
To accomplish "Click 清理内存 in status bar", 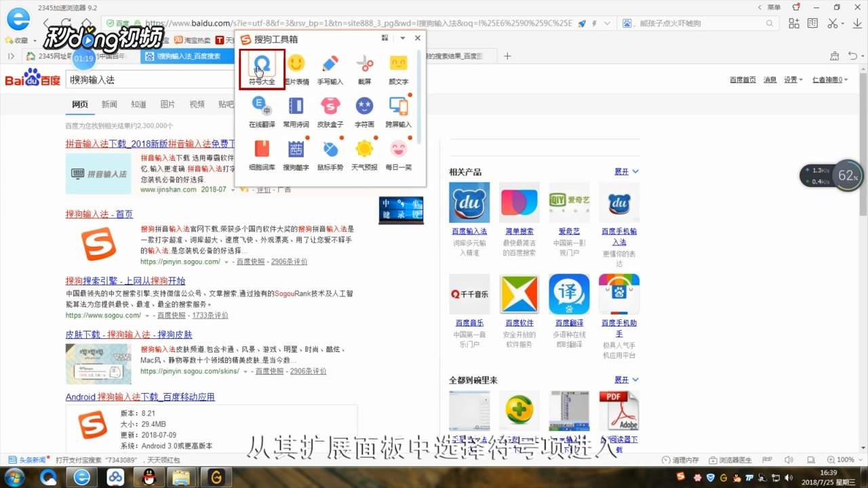I will pos(679,460).
